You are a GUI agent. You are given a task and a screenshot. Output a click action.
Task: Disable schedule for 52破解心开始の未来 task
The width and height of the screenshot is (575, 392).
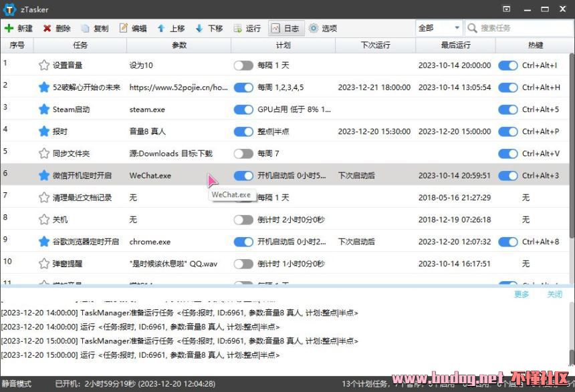tap(243, 87)
